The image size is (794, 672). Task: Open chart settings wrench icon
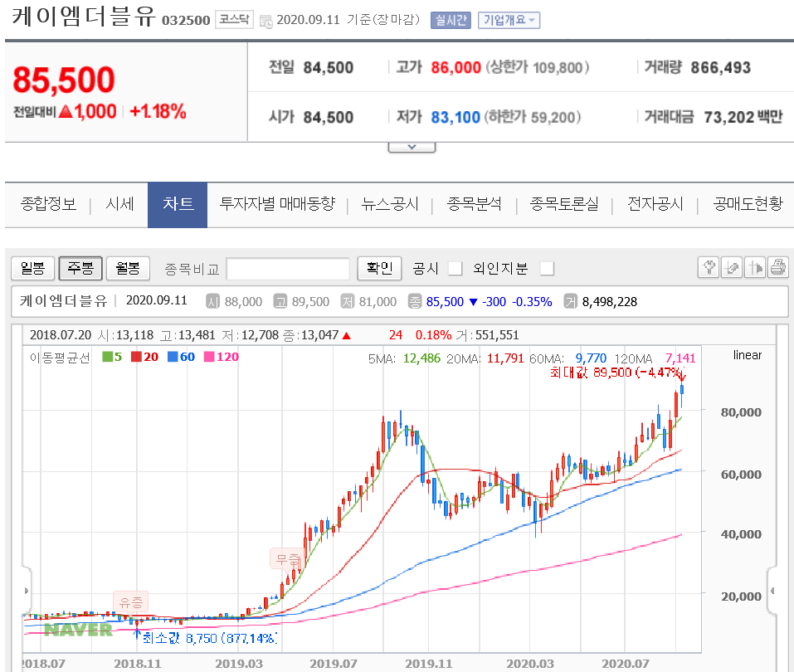pyautogui.click(x=709, y=267)
